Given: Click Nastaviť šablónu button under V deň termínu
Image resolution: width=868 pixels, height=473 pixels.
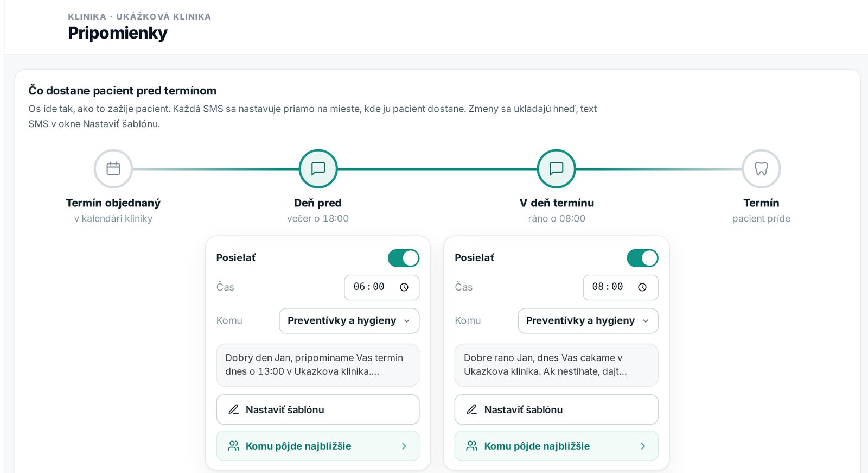Looking at the screenshot, I should pyautogui.click(x=557, y=409).
